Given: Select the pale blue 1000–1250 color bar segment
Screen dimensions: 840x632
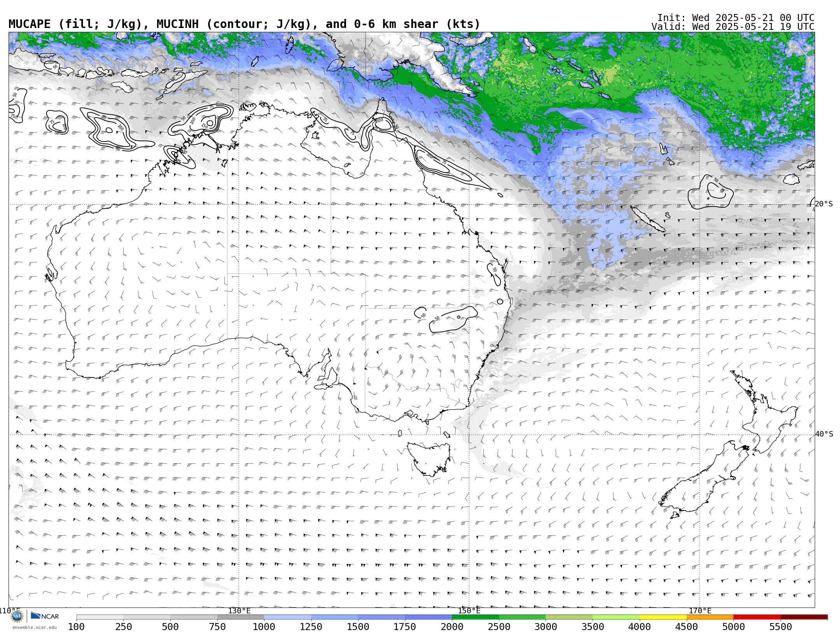Looking at the screenshot, I should point(288,617).
